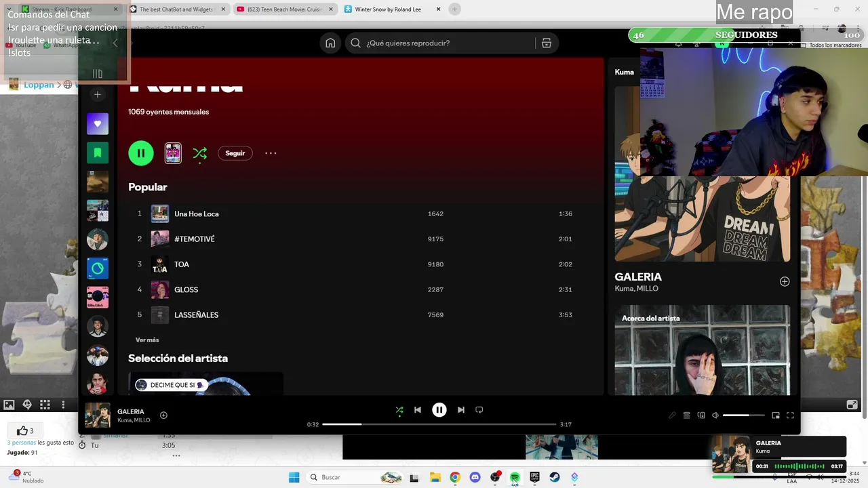868x488 pixels.
Task: Switch to The best ChatBot and Widgets tab
Action: click(x=178, y=9)
